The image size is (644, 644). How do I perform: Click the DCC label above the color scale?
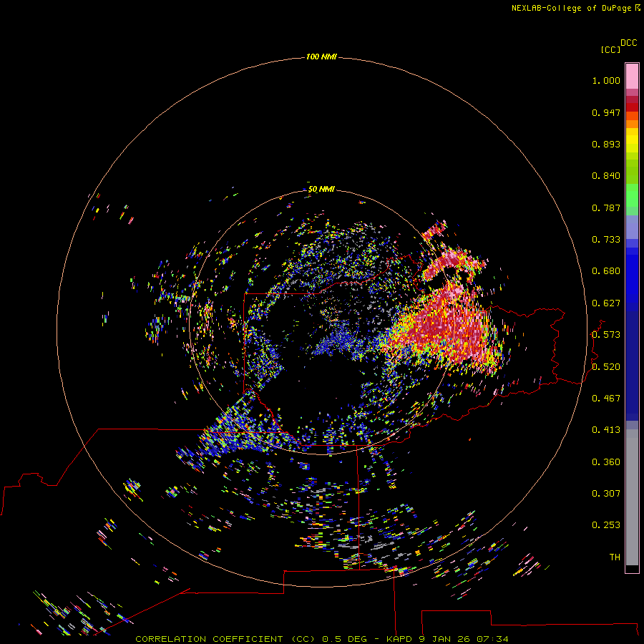[628, 43]
